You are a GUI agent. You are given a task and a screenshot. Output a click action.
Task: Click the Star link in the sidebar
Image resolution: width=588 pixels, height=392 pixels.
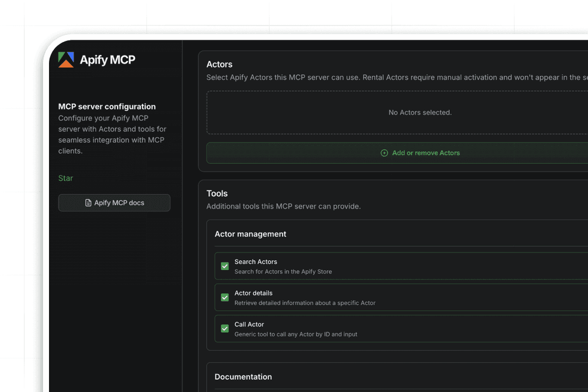65,178
